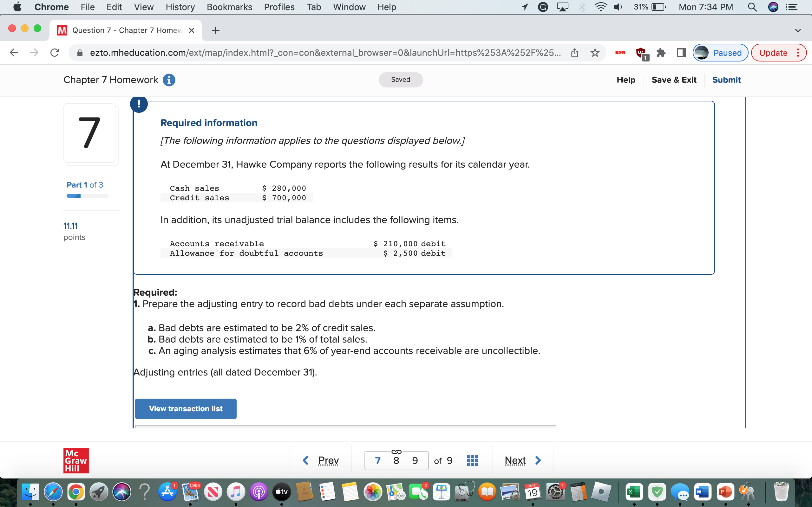Open the McAfee WebAdvisor extension icon
The image size is (812, 507).
coord(641,54)
